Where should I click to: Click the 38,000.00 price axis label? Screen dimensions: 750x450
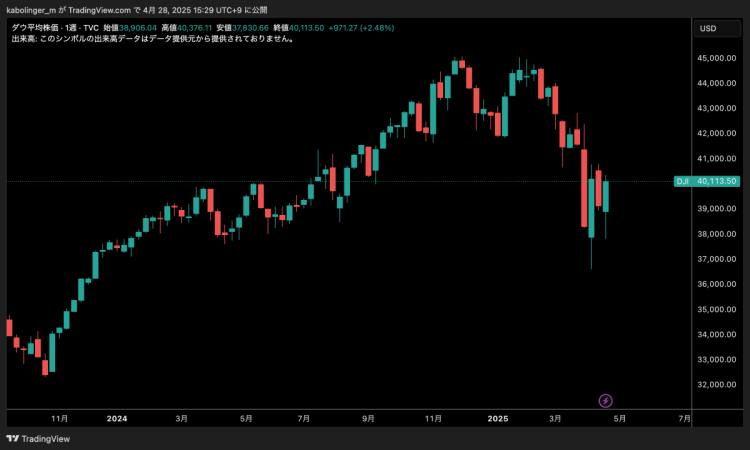(x=717, y=234)
